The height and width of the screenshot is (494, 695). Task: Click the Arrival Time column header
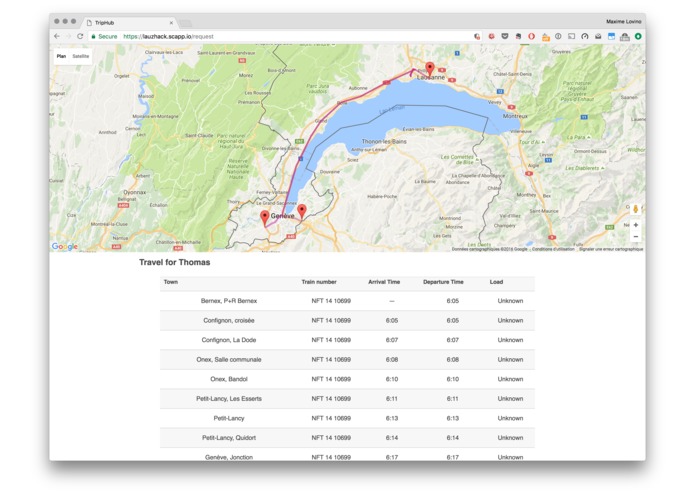click(x=384, y=282)
